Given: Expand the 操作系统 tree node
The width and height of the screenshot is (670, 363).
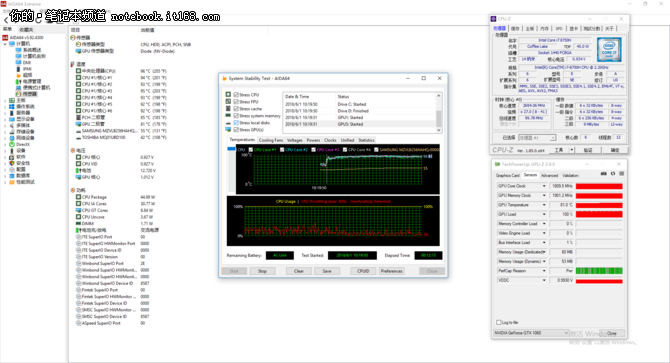Looking at the screenshot, I should coord(5,107).
